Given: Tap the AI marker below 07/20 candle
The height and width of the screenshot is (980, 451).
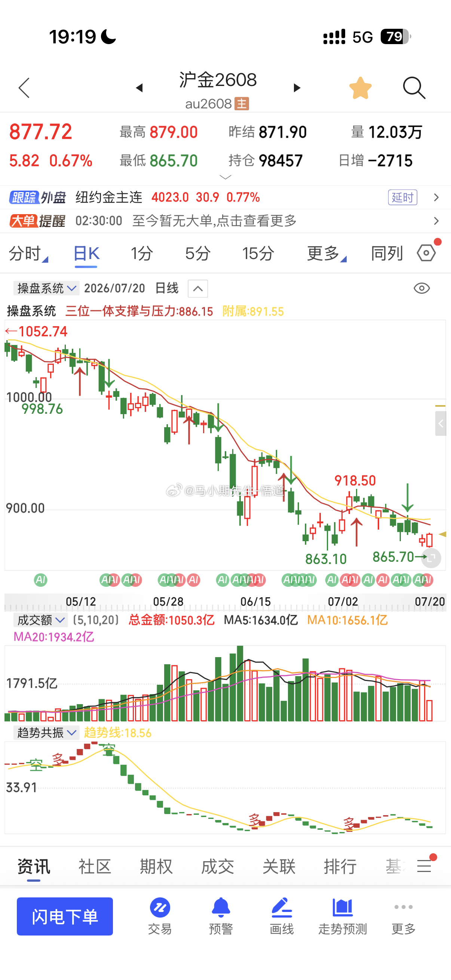Looking at the screenshot, I should 427,580.
